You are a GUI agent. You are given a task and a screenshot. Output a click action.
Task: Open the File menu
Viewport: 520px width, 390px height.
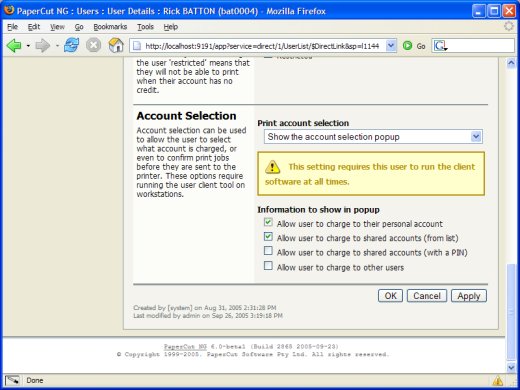pyautogui.click(x=12, y=27)
